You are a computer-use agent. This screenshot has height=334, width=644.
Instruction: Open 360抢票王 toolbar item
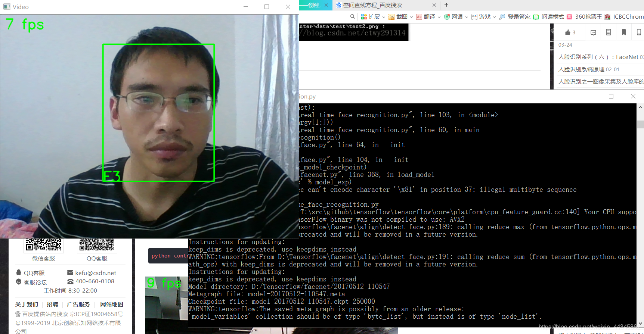pyautogui.click(x=584, y=16)
